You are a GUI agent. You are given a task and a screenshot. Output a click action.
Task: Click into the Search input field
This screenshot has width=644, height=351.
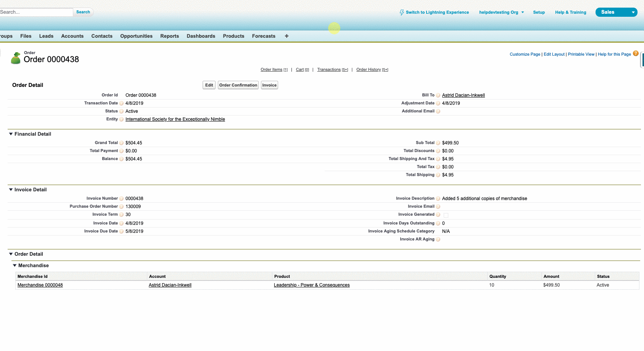pyautogui.click(x=35, y=12)
